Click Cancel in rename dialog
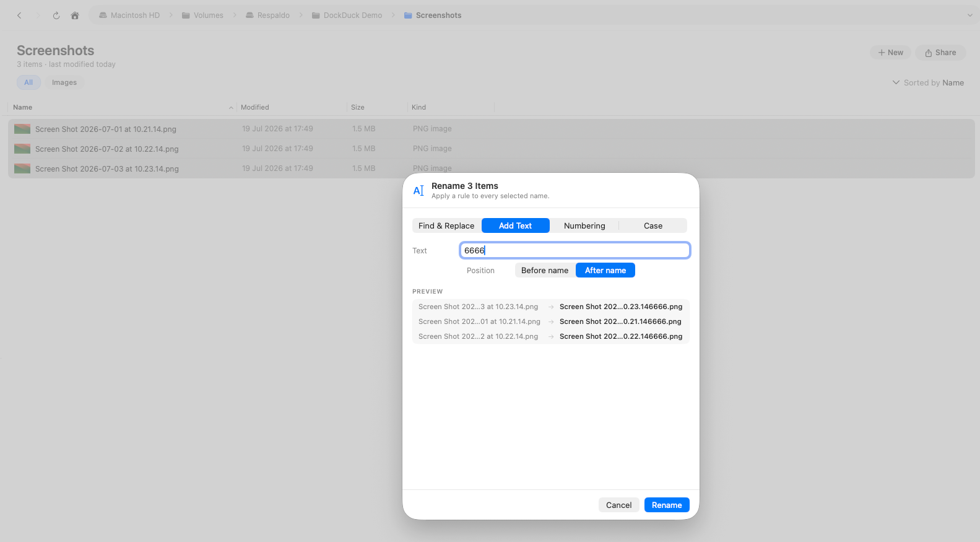The height and width of the screenshot is (542, 980). [619, 505]
